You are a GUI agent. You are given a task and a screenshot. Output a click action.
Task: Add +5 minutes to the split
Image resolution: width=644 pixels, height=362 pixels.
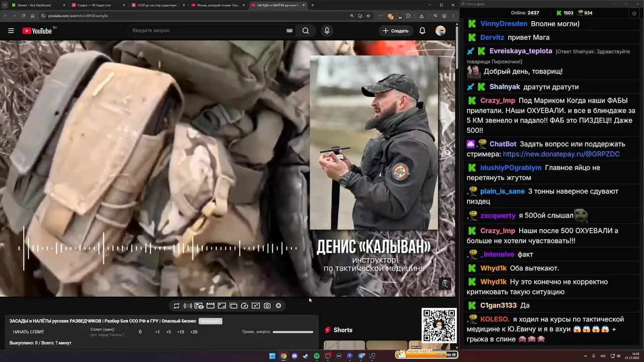coord(169,332)
